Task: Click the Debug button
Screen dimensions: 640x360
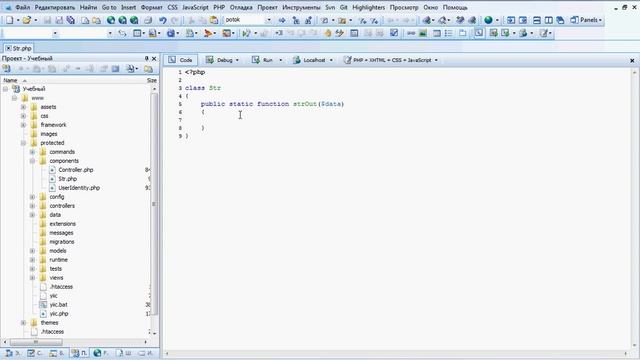Action: 220,60
